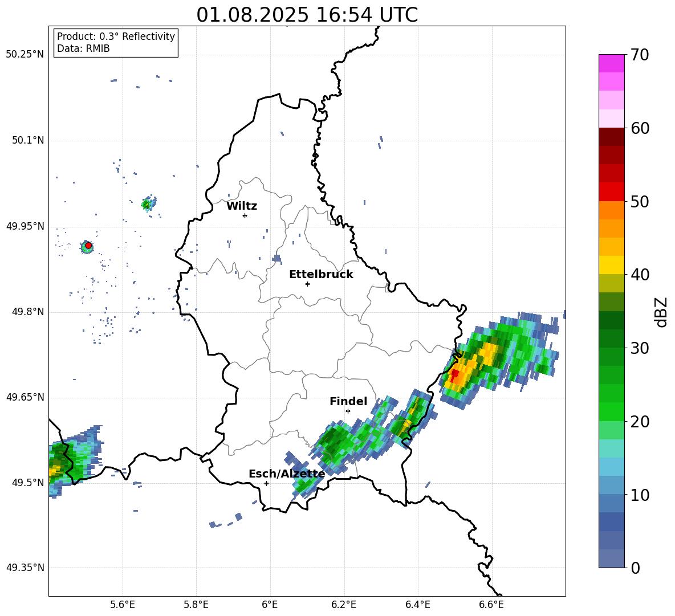Pick the yellow colorbar swatch above 40

pos(611,265)
